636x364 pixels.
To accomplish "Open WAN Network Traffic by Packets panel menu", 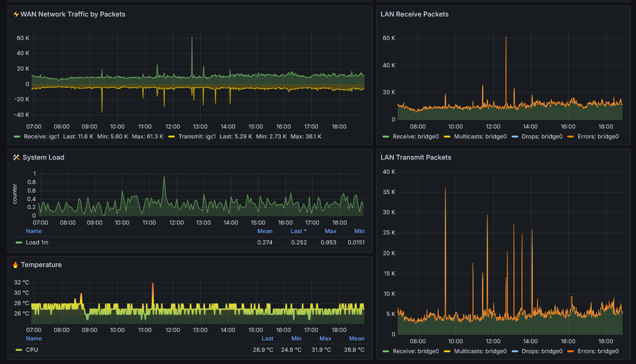I will point(73,14).
